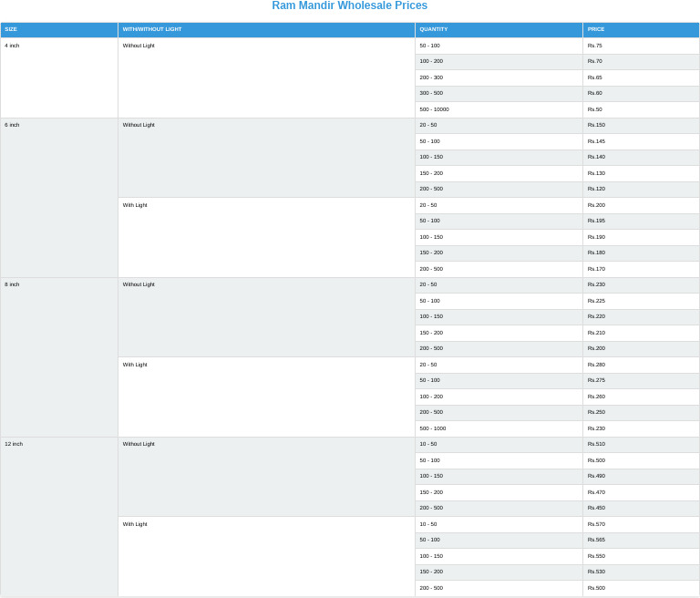
Task: Click the 150 - 200 quantity beside Rs.180
Action: click(x=499, y=253)
